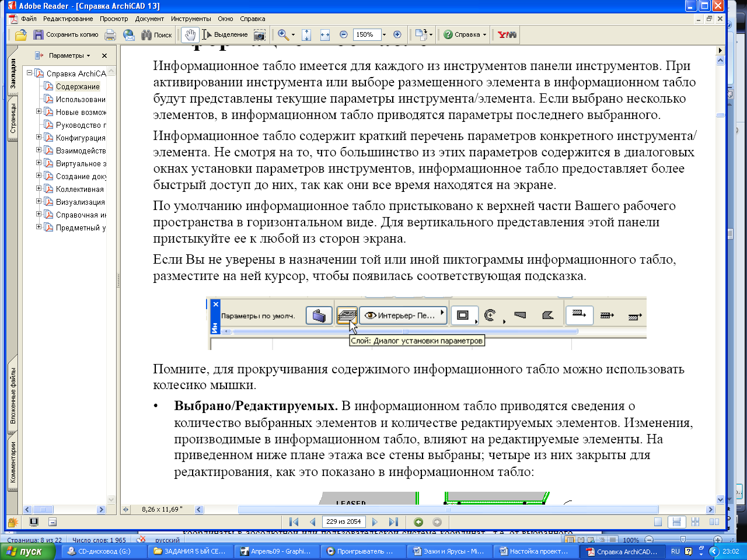Select the Snapshot camera tool
The height and width of the screenshot is (560, 747).
point(260,35)
